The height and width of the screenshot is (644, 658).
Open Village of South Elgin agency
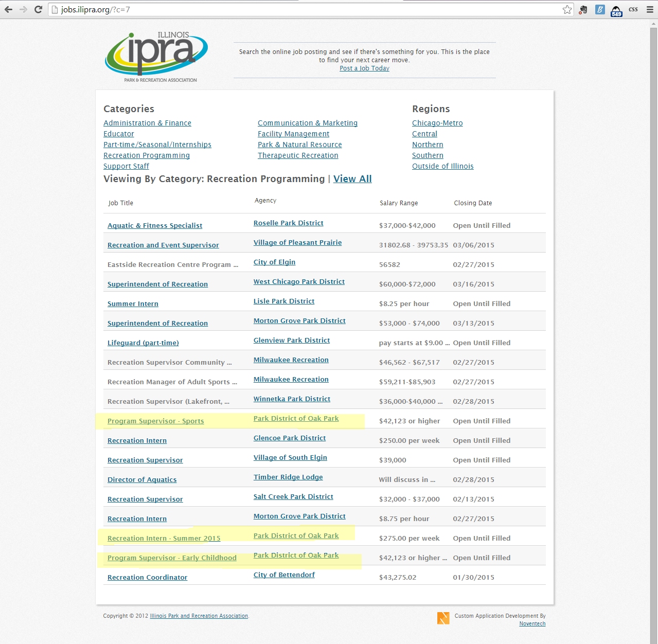290,457
